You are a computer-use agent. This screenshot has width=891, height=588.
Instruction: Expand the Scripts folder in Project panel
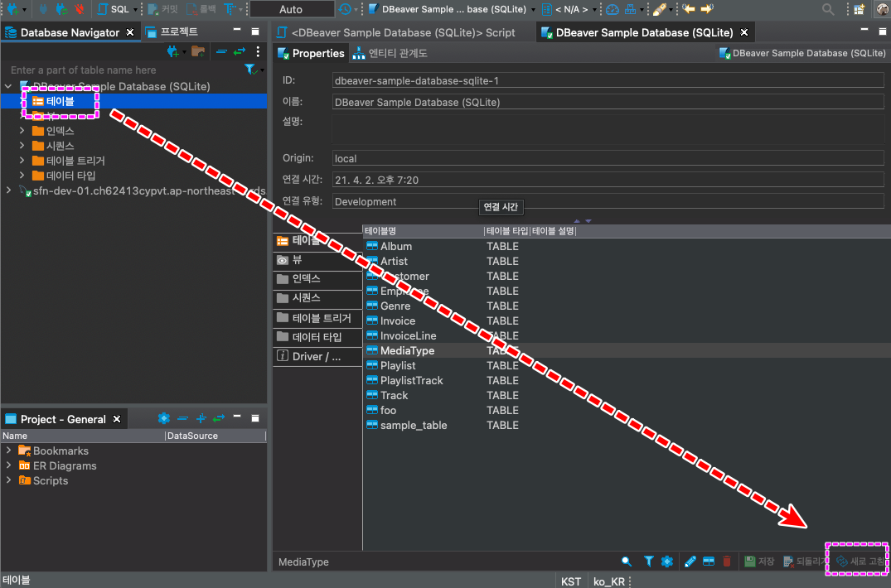(x=8, y=480)
